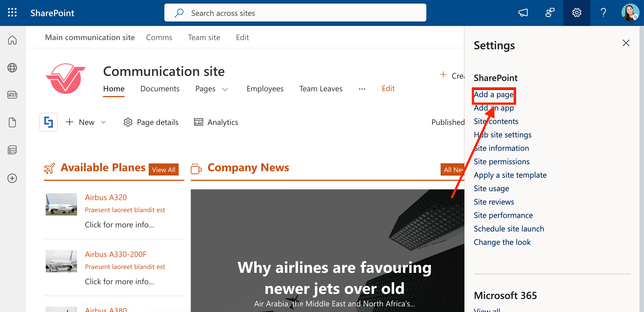Open Analytics
This screenshot has height=312, width=644.
coord(216,122)
